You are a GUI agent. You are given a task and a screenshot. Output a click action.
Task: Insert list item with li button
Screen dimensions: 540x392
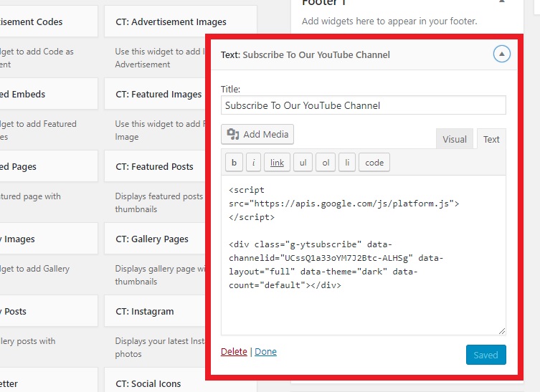click(x=347, y=163)
